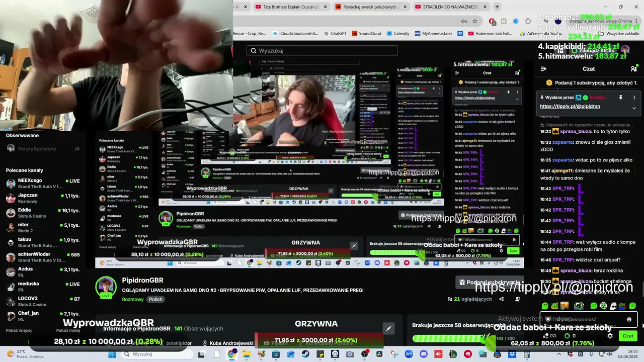The image size is (644, 362).
Task: Open the red extension icon with badge
Action: tap(492, 21)
